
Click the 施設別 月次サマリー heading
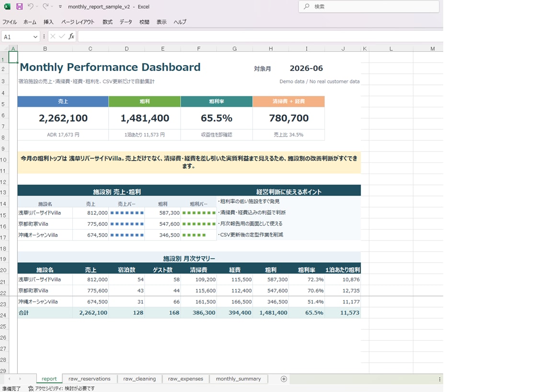[189, 258]
